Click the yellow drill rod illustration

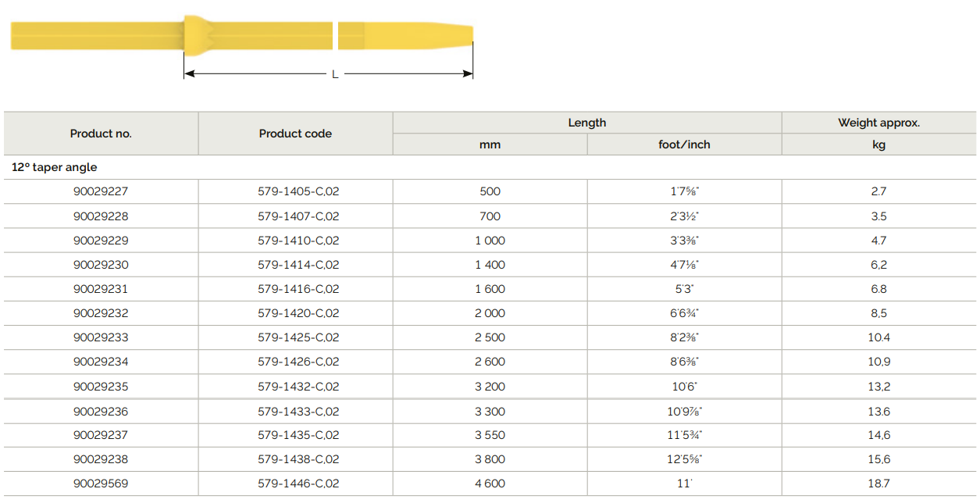pos(242,35)
